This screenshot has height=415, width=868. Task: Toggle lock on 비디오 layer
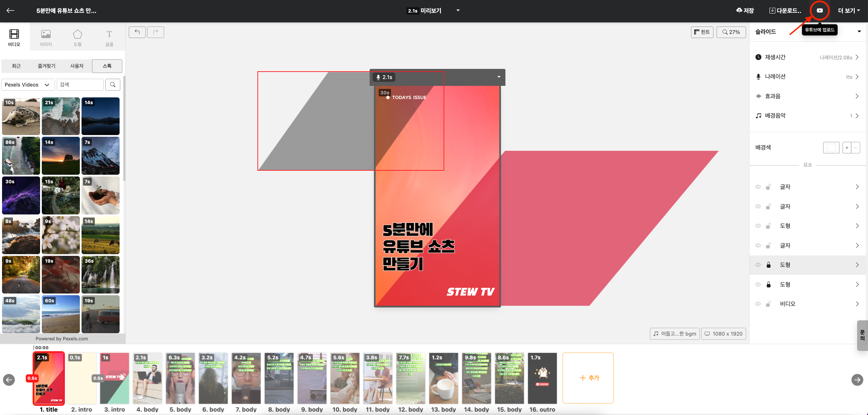coord(768,304)
